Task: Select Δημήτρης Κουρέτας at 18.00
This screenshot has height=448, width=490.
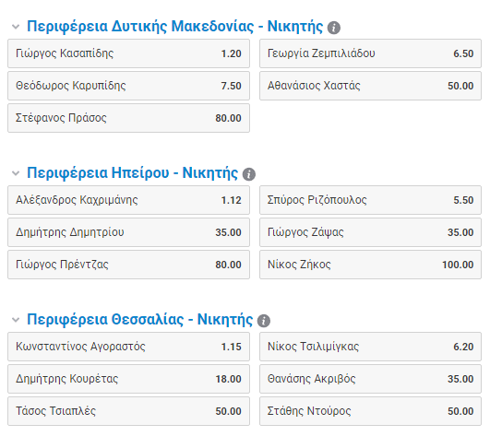Action: tap(129, 379)
